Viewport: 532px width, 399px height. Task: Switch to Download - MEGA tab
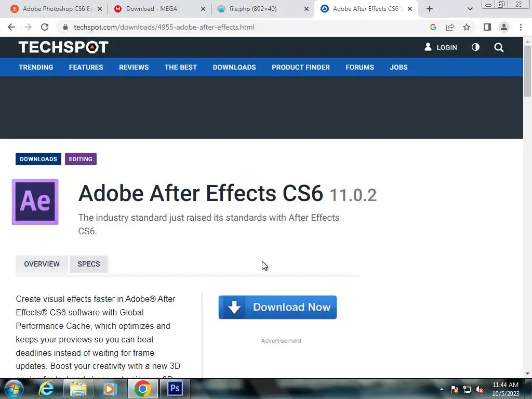coord(159,9)
